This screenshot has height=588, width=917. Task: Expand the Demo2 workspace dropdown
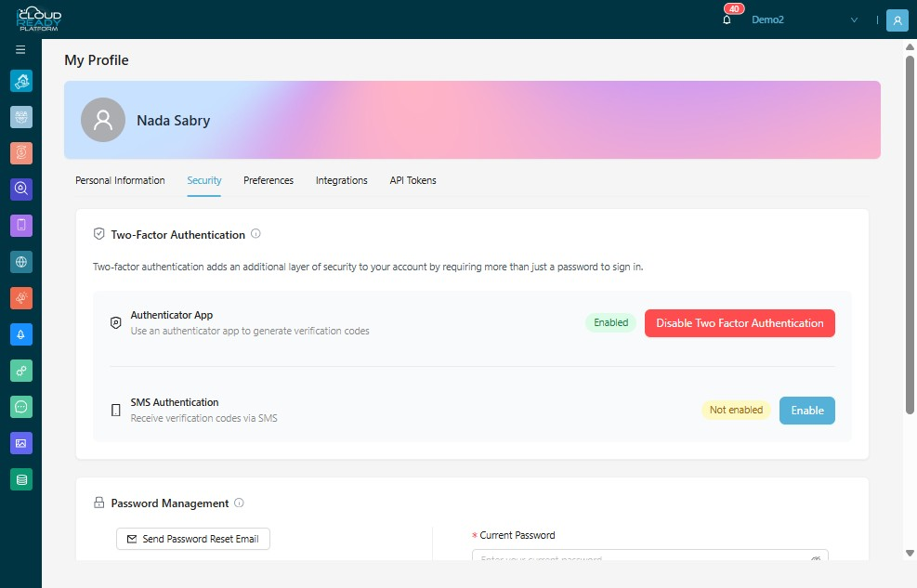[x=805, y=20]
